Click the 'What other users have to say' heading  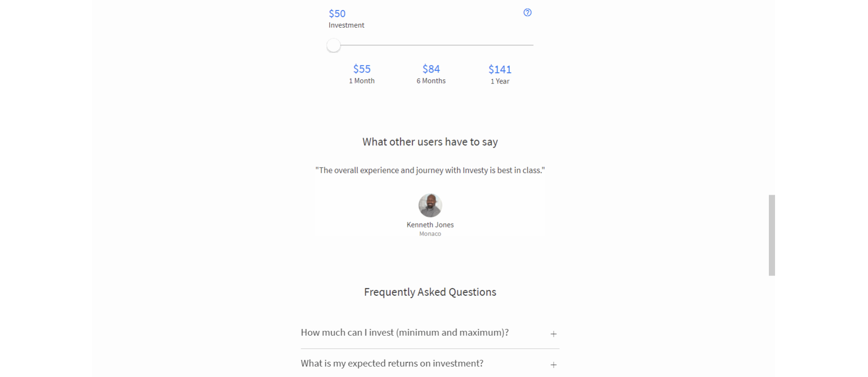[430, 142]
